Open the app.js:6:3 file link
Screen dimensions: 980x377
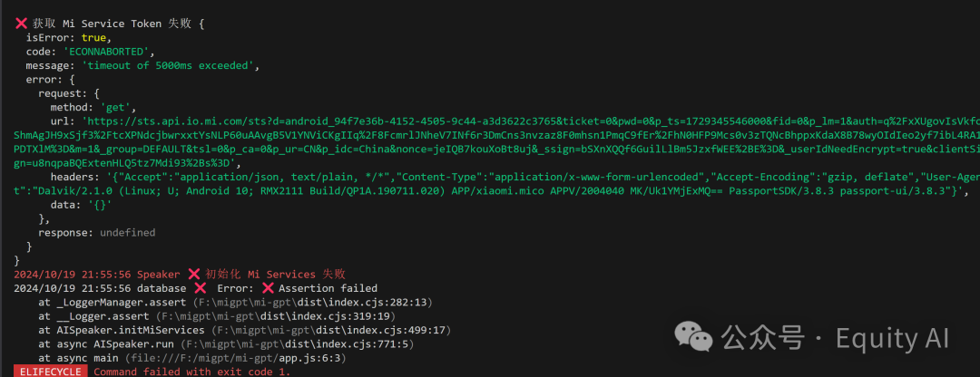tap(236, 358)
